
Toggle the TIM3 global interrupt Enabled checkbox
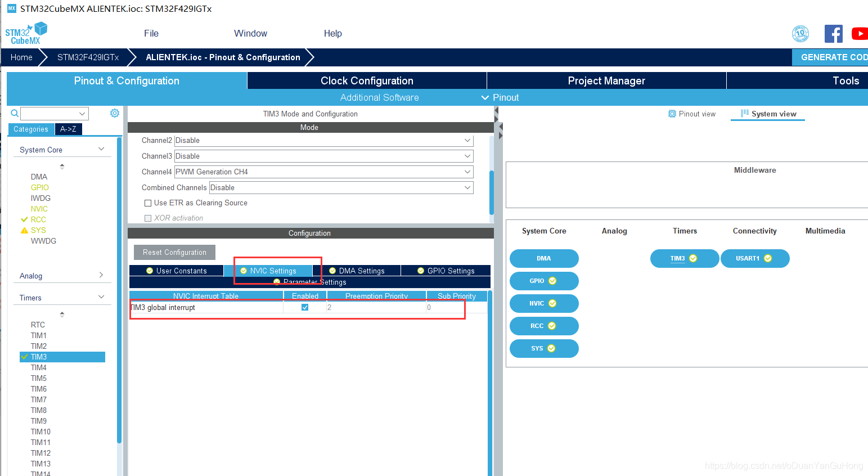pyautogui.click(x=305, y=307)
